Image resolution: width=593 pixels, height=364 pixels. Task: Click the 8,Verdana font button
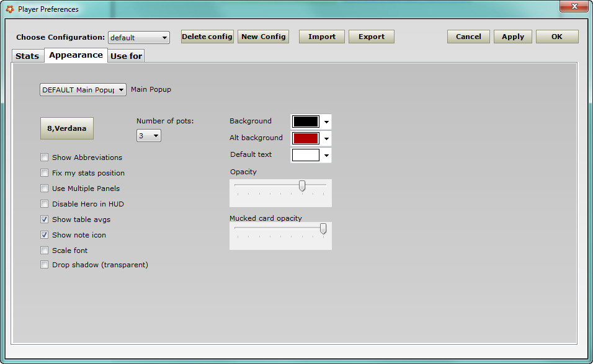67,129
